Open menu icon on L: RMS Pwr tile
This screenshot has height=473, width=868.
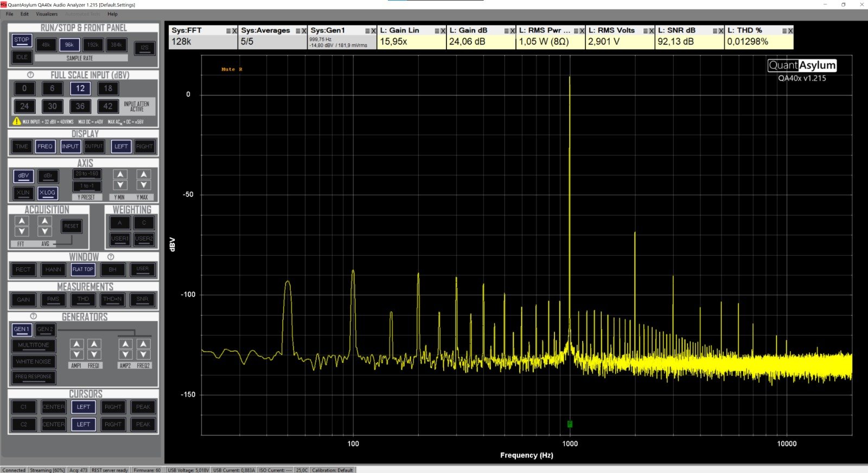[576, 31]
